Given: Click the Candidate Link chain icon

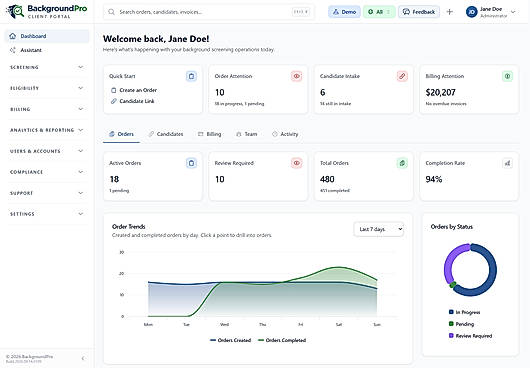Looking at the screenshot, I should [x=114, y=101].
